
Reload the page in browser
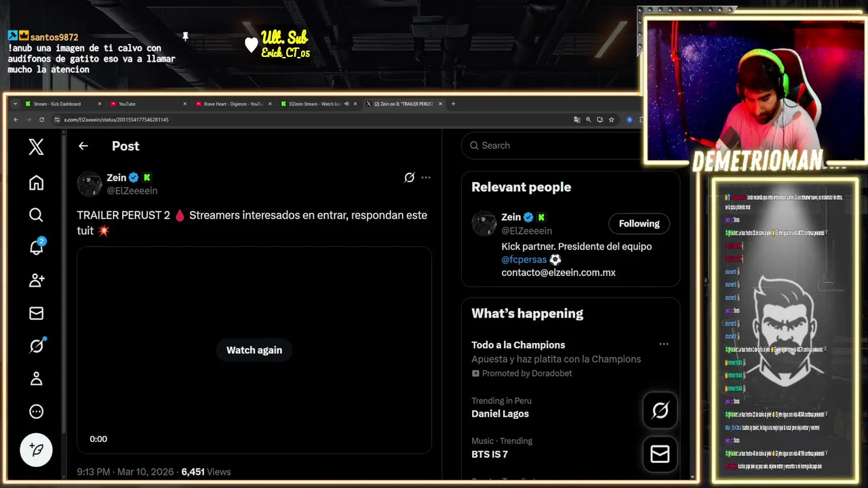tap(41, 120)
